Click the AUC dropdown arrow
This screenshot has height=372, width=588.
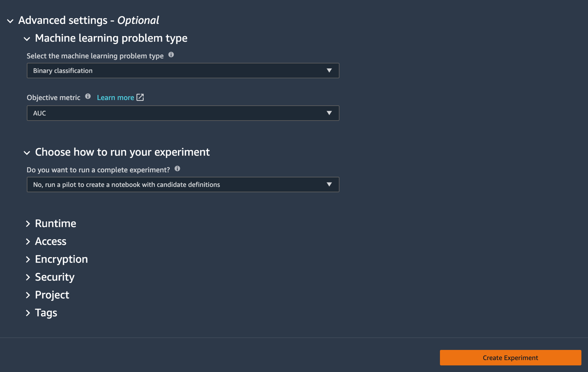pos(329,113)
